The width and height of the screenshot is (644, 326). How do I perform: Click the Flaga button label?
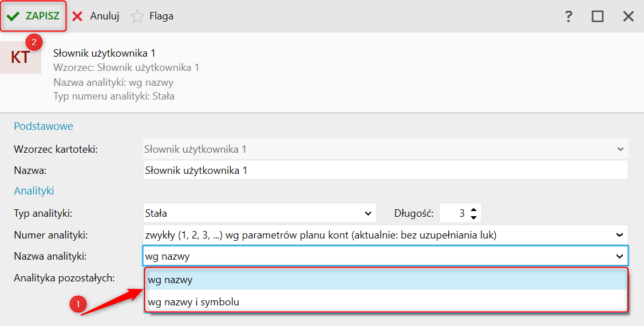(161, 16)
